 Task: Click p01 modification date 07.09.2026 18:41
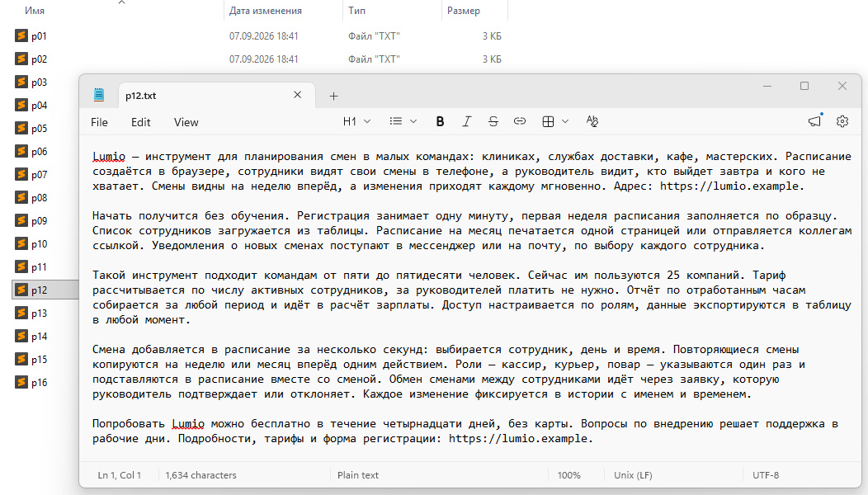point(263,36)
